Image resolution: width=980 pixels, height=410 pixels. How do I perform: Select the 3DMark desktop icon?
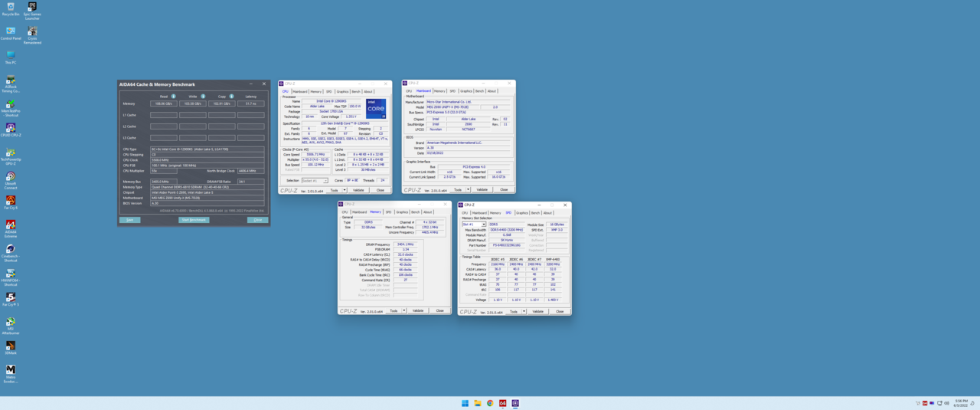tap(11, 346)
